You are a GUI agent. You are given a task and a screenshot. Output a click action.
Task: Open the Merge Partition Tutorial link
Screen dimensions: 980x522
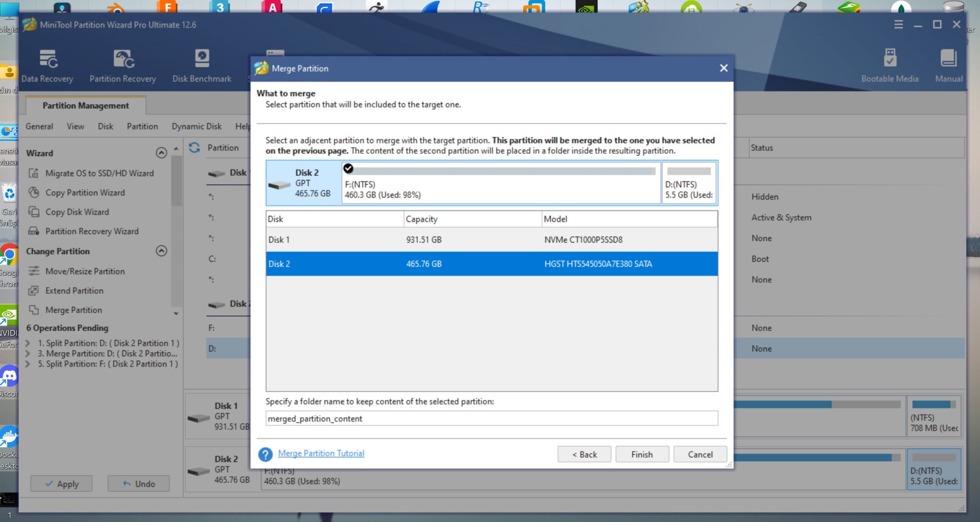pos(321,453)
